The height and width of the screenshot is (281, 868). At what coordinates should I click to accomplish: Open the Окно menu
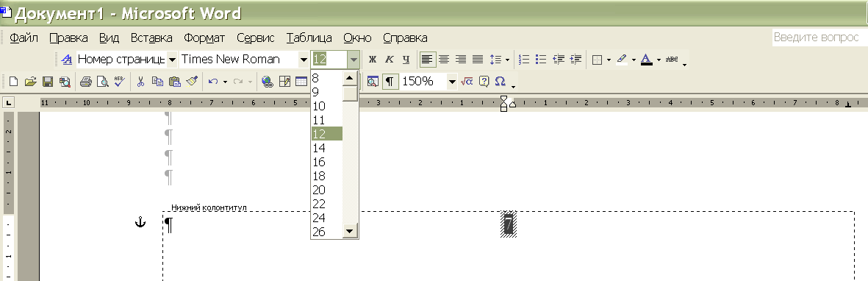coord(358,38)
